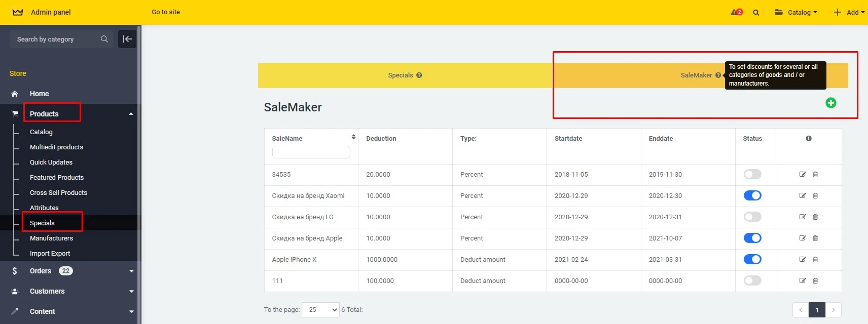This screenshot has width=868, height=324.
Task: Open Manufacturers in sidebar
Action: pyautogui.click(x=51, y=238)
